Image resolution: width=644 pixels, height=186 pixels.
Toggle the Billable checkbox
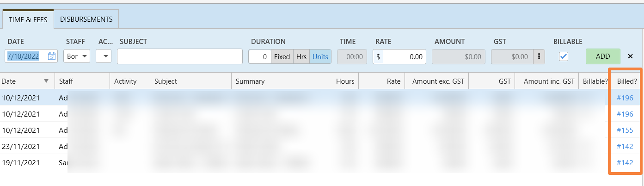point(563,56)
